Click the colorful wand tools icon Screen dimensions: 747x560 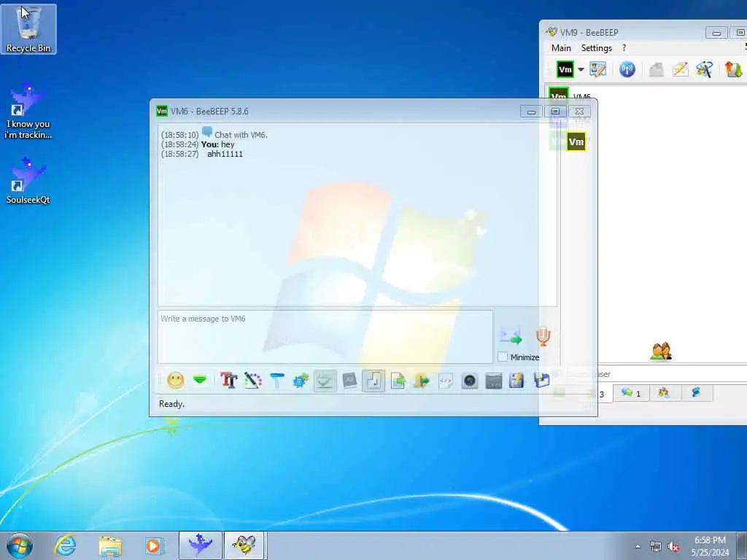point(704,69)
